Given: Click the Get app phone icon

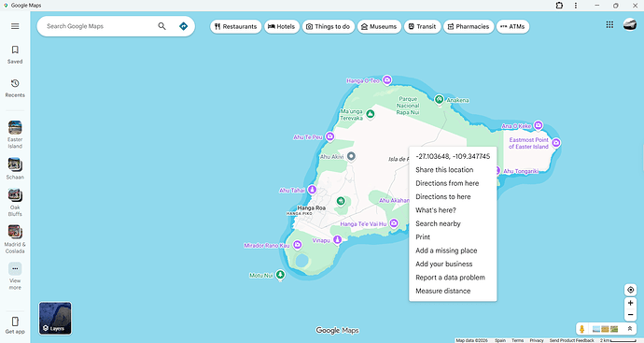Looking at the screenshot, I should (x=15, y=322).
